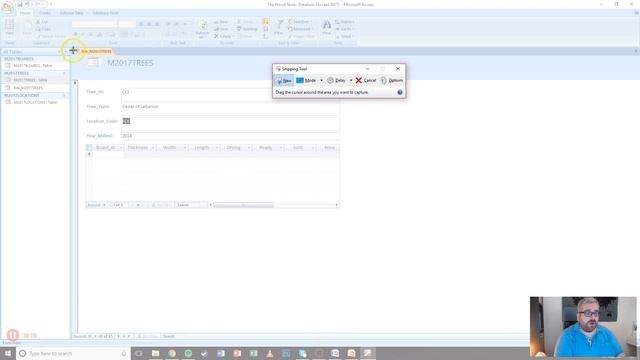Viewport: 640px width, 360px height.
Task: Click the form record selector arrow
Action: (x=75, y=83)
